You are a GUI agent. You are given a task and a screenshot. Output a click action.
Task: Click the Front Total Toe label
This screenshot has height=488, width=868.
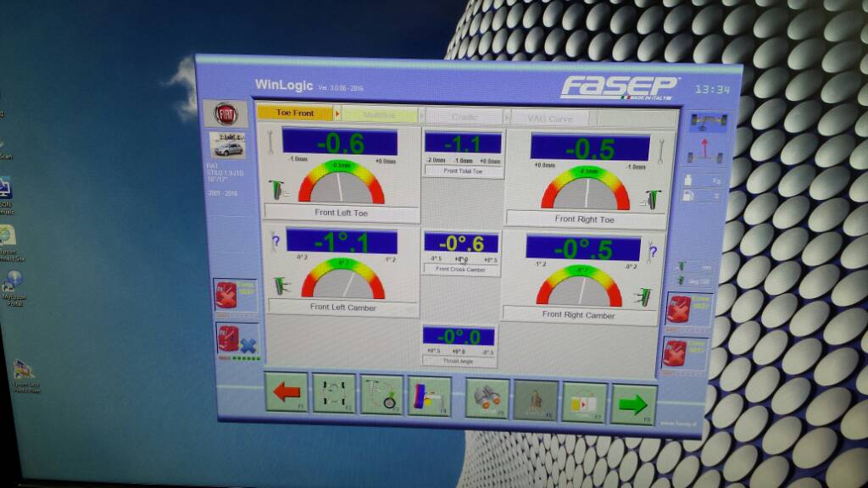click(464, 171)
